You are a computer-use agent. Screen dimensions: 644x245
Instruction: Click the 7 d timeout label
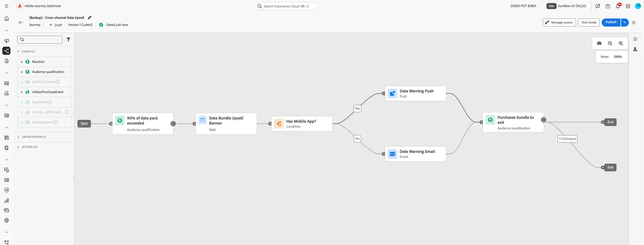(x=567, y=139)
